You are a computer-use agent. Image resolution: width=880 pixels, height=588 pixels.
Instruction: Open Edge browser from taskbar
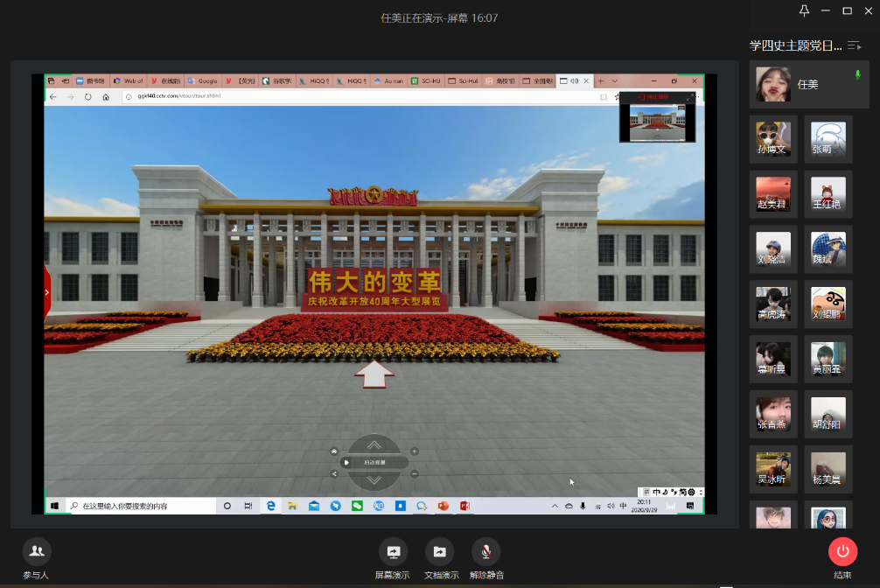click(x=270, y=506)
